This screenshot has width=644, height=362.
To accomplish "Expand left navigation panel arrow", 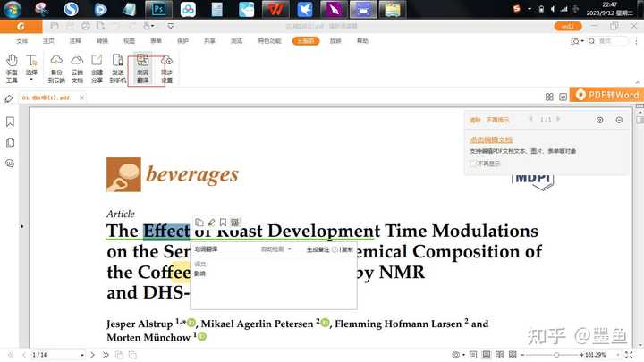I will point(21,226).
